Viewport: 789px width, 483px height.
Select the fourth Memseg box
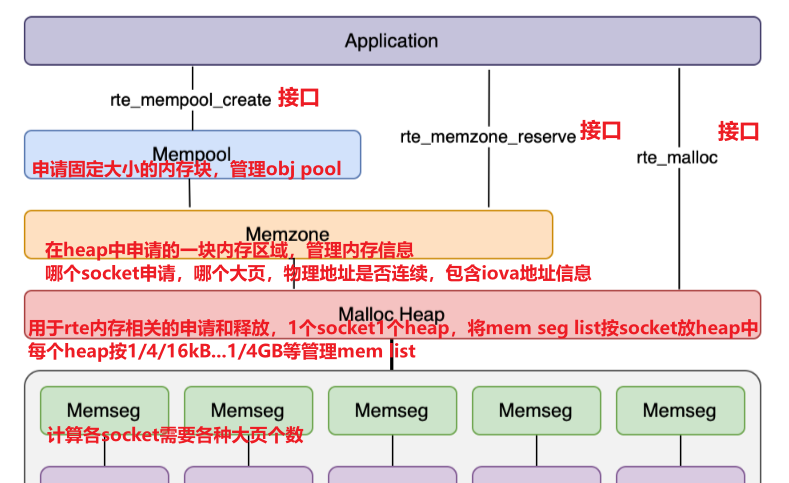(x=536, y=411)
